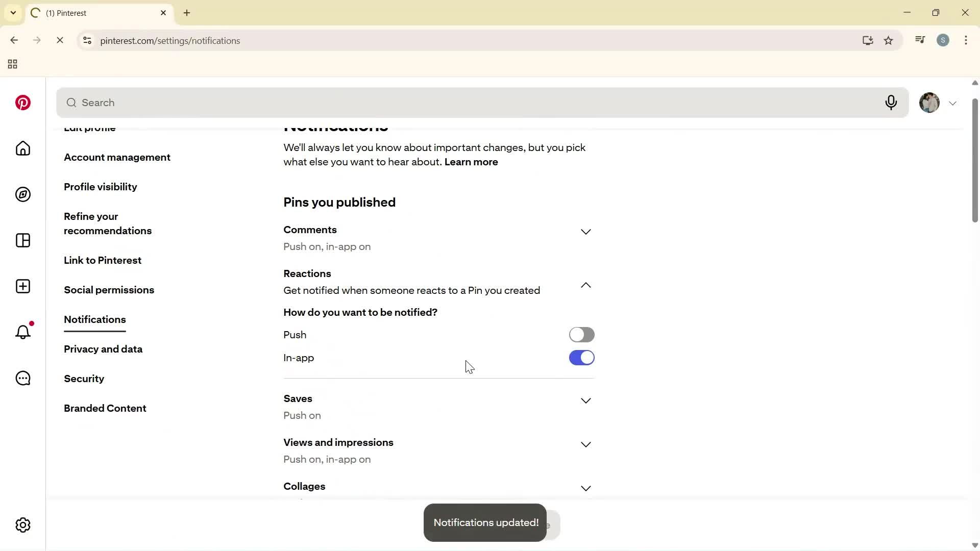Select Privacy and data in sidebar
Viewport: 980px width, 551px height.
pyautogui.click(x=103, y=349)
